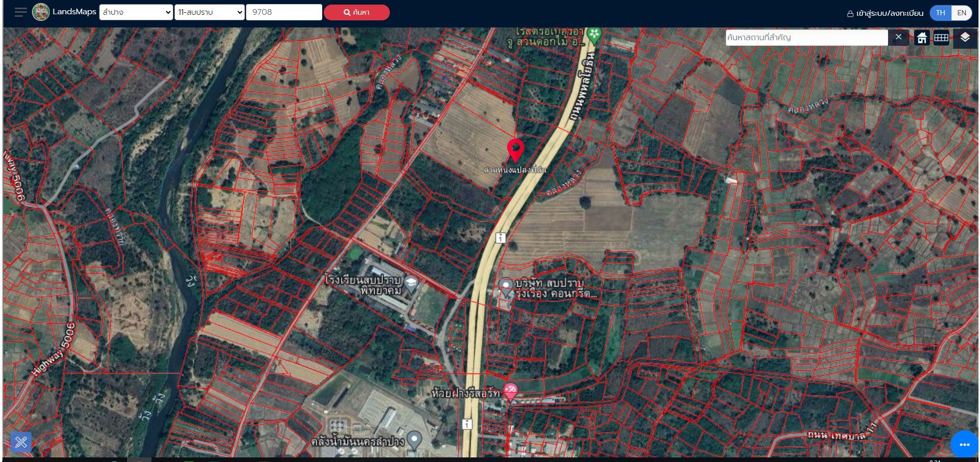Screen dimensions: 980x462
Task: Click the red land parcel pin
Action: pos(515,150)
